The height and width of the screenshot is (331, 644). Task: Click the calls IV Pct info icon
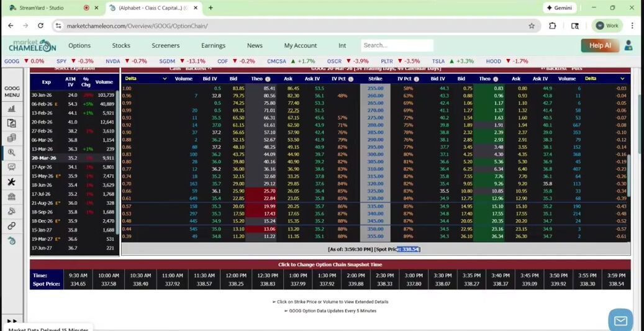pos(350,79)
